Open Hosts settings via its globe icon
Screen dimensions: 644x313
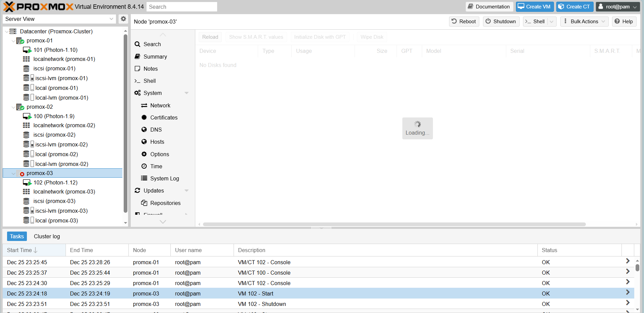point(145,142)
